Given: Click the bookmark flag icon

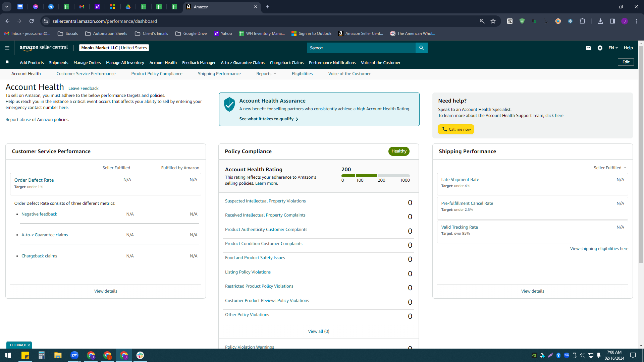Looking at the screenshot, I should click(7, 62).
